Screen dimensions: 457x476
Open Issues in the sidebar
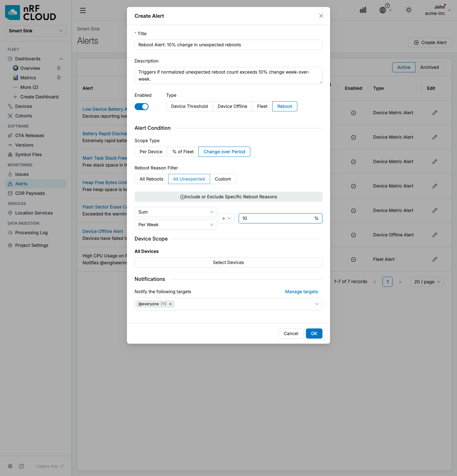click(36, 174)
